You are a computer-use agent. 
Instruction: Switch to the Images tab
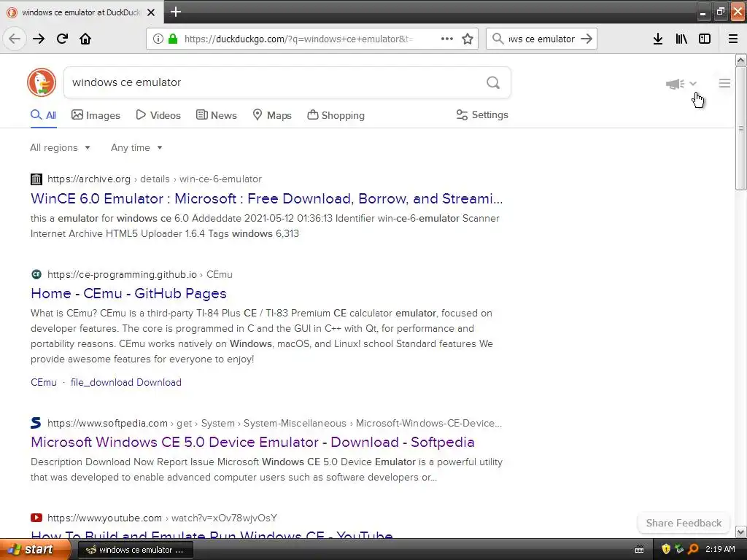(96, 115)
